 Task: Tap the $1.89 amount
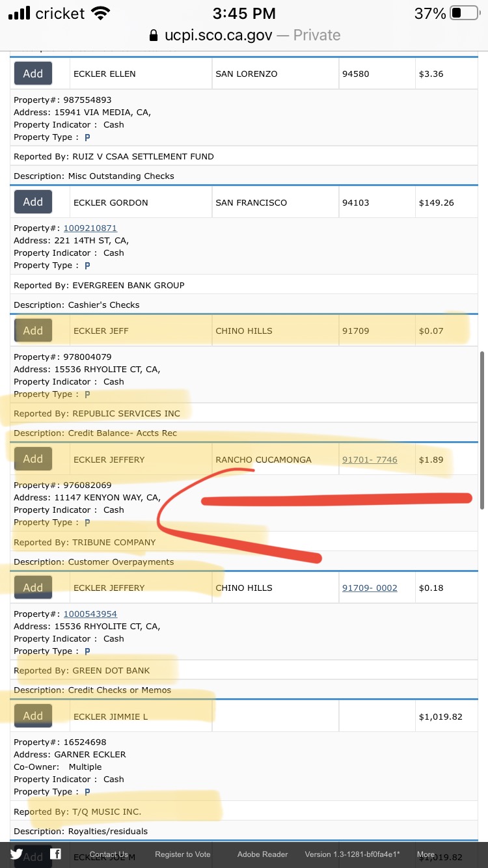[431, 459]
